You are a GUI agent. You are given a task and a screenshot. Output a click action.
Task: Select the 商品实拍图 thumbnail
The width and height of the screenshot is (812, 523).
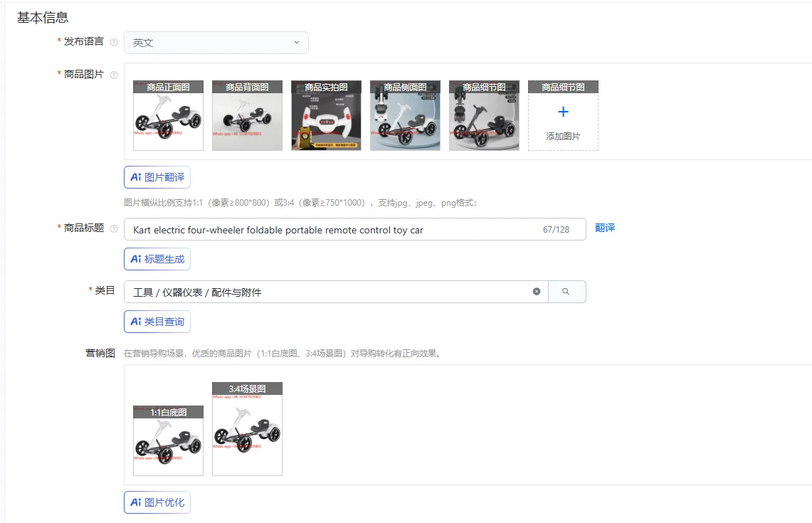coord(326,115)
